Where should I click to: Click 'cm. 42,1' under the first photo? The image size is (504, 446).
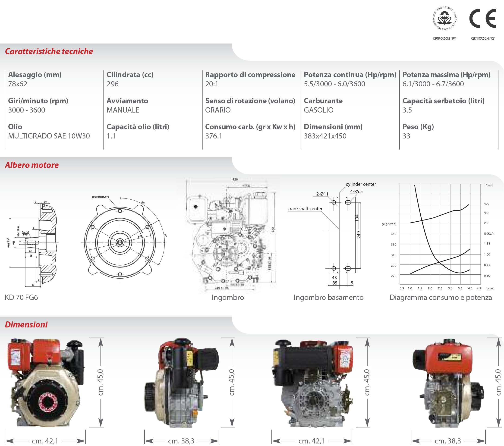[45, 441]
